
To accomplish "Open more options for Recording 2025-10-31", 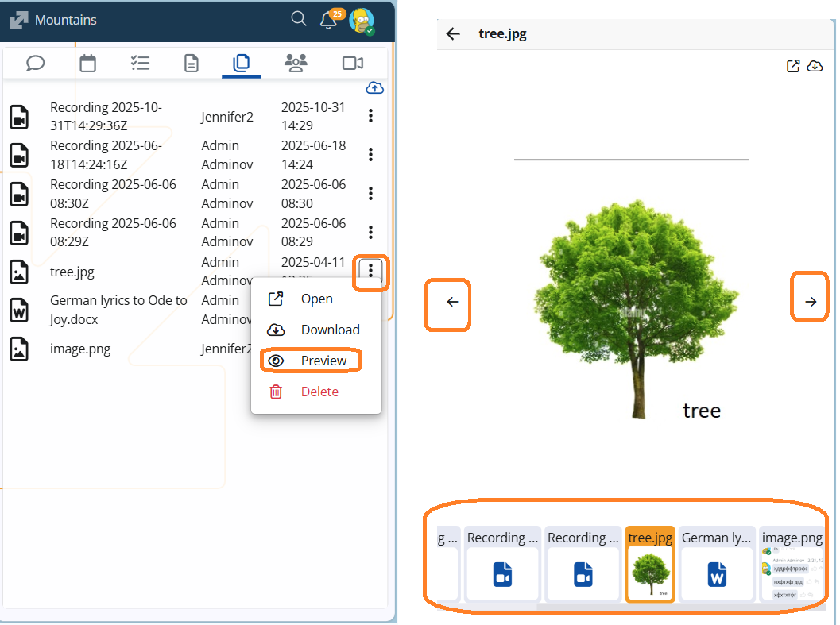I will point(370,116).
